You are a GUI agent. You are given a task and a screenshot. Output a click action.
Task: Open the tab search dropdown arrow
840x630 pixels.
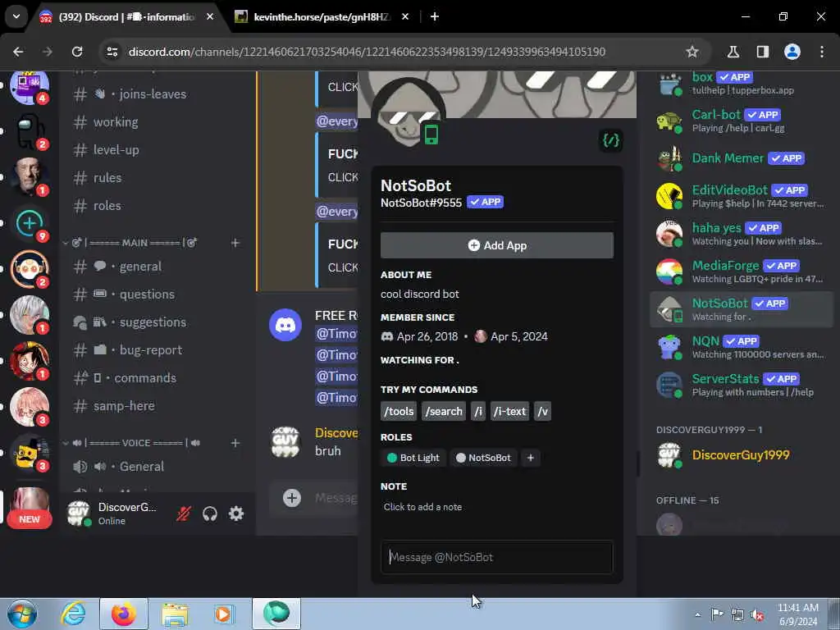point(16,16)
